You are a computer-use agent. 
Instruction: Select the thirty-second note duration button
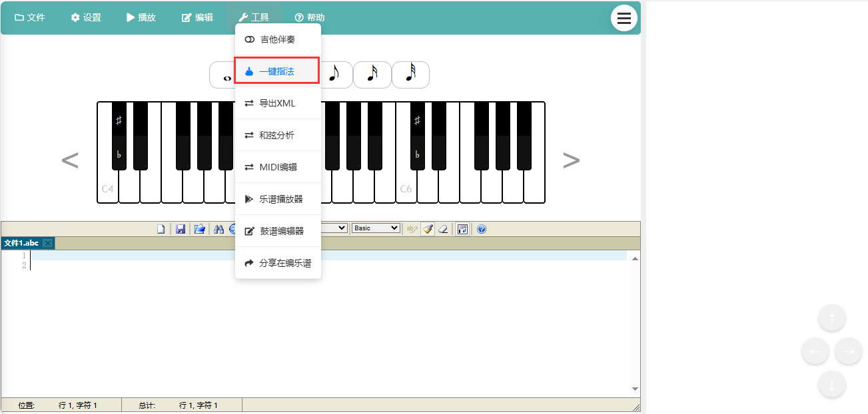[410, 75]
